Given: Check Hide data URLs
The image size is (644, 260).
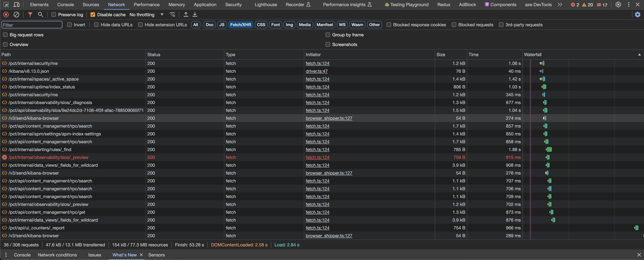Looking at the screenshot, I should 96,24.
